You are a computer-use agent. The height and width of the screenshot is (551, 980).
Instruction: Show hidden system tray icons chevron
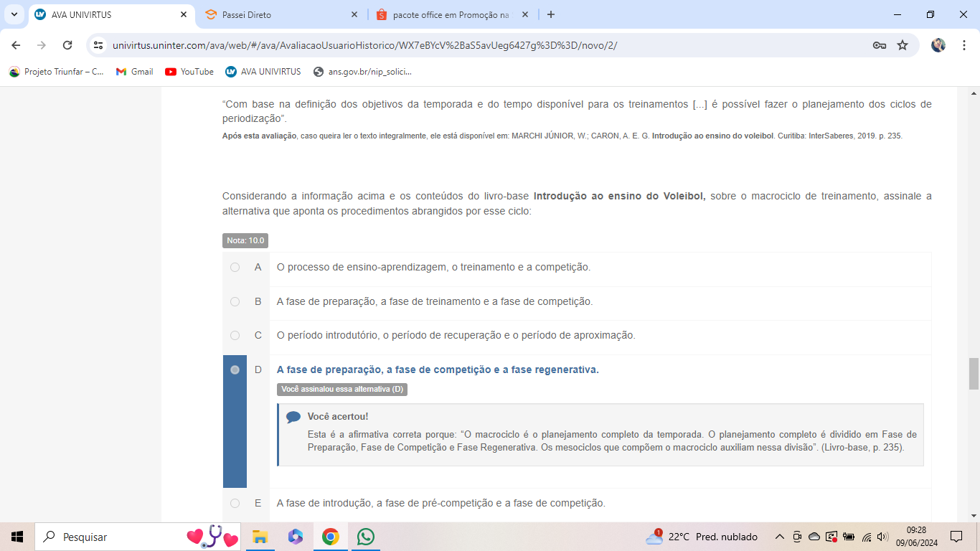click(x=779, y=537)
